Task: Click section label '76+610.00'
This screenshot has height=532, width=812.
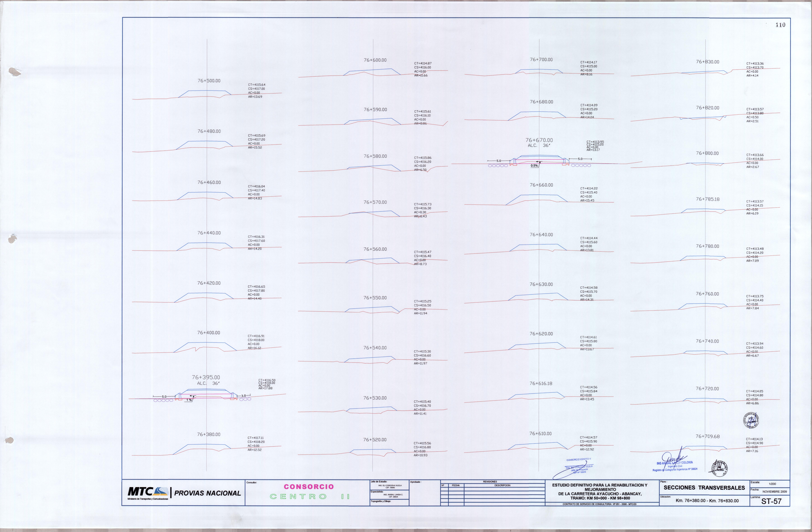Action: point(540,434)
